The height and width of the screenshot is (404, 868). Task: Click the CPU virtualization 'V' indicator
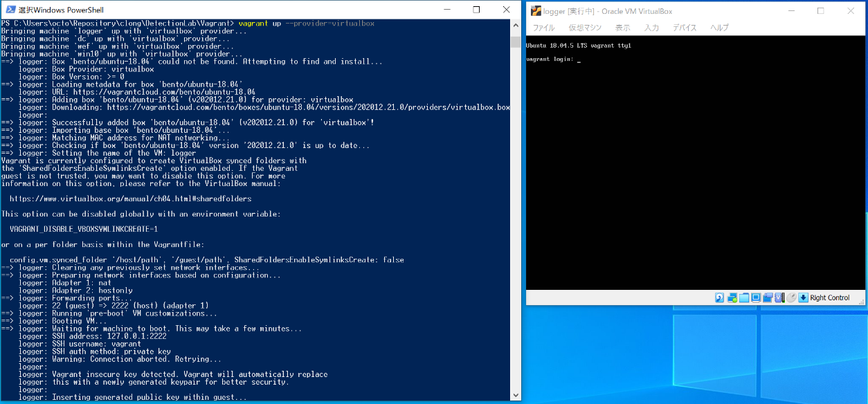click(779, 297)
